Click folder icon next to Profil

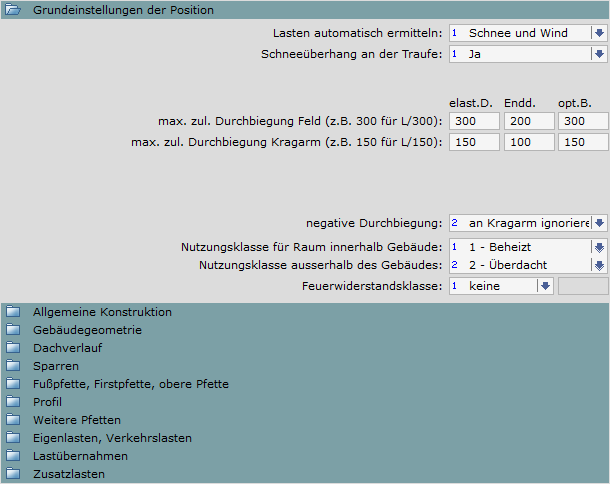(13, 402)
